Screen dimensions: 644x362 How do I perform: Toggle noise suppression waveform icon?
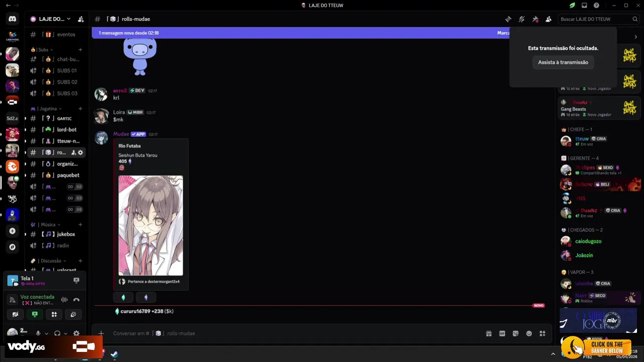[64, 300]
